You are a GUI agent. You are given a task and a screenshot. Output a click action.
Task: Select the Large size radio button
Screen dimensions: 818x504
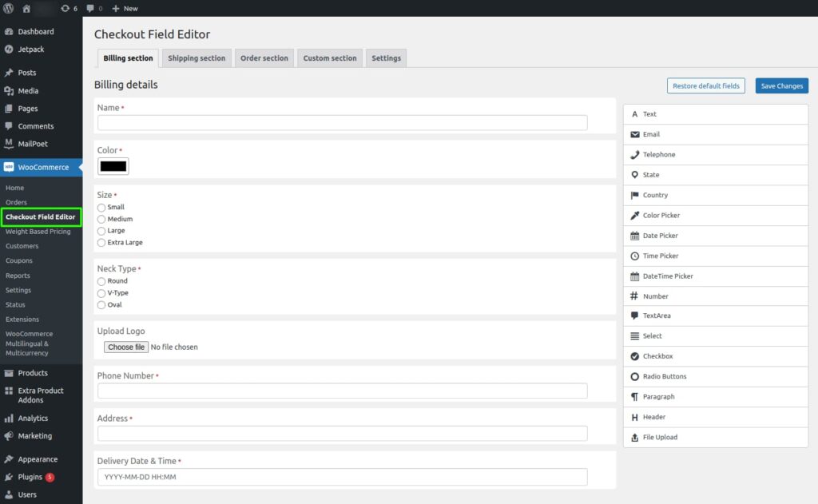(101, 231)
